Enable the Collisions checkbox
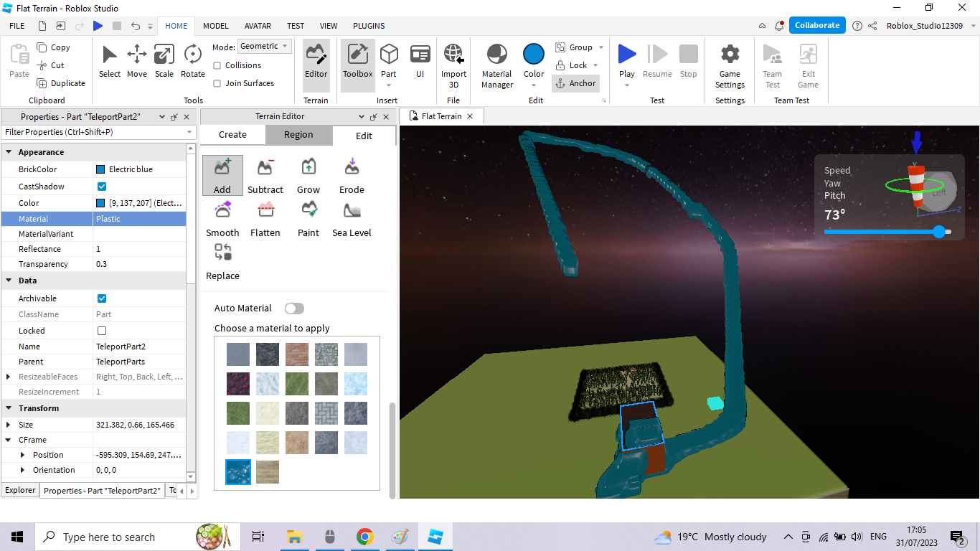Image resolution: width=980 pixels, height=551 pixels. [217, 65]
